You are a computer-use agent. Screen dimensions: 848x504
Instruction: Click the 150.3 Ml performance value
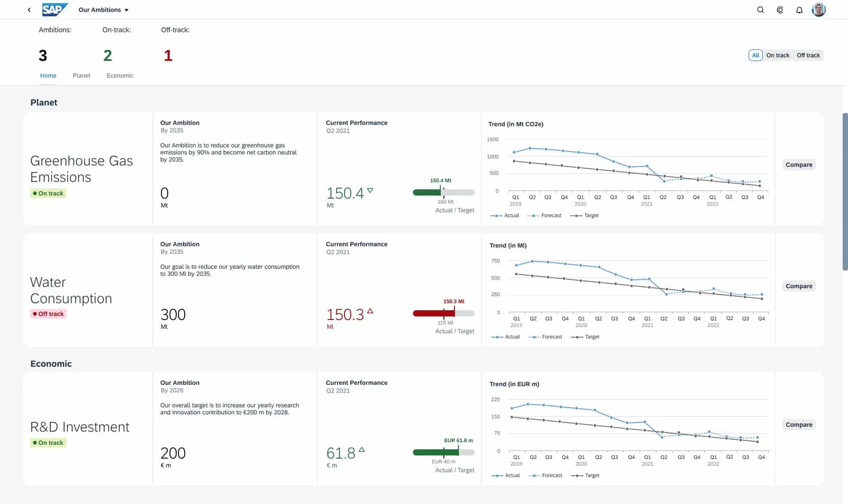click(344, 315)
